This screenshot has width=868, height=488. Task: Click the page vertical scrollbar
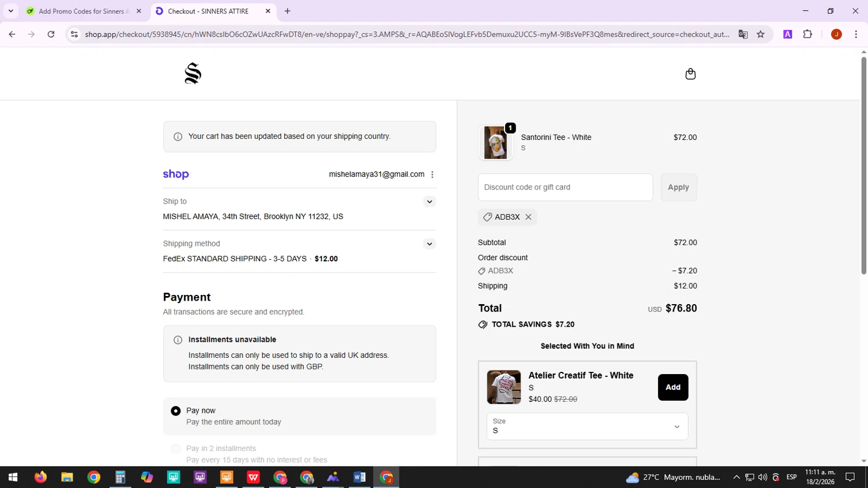[x=863, y=166]
